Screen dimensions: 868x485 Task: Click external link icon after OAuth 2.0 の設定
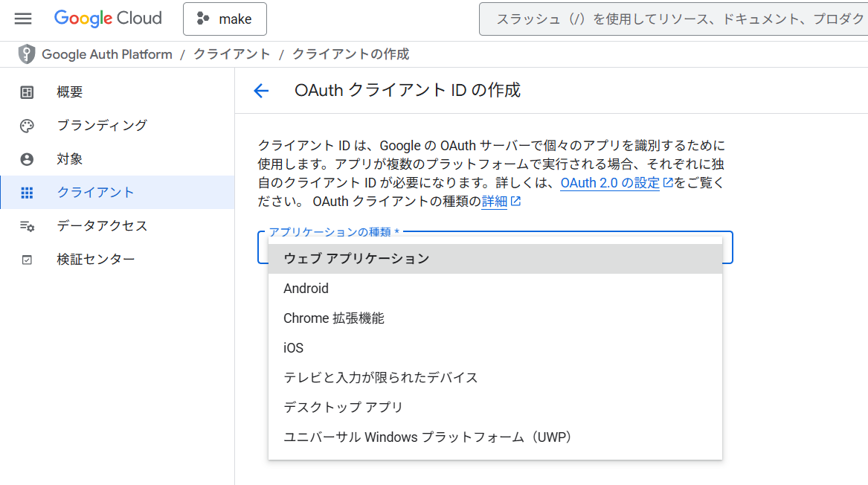pos(668,182)
